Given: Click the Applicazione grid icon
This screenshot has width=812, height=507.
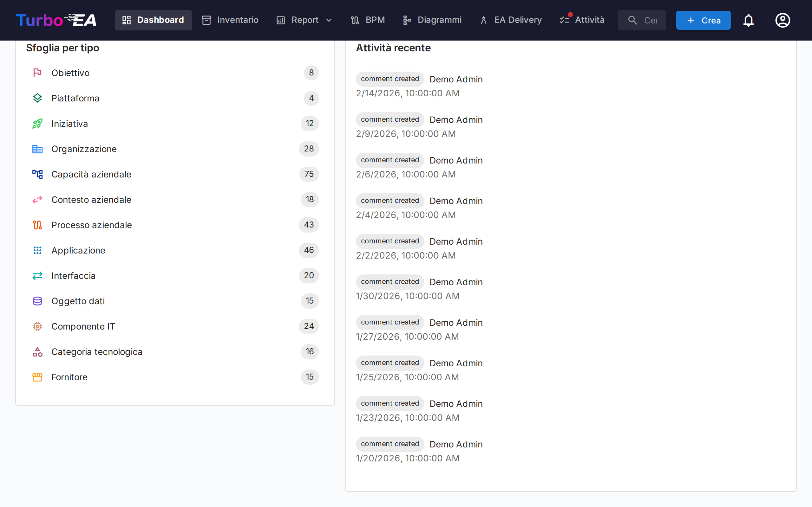Looking at the screenshot, I should [x=37, y=250].
